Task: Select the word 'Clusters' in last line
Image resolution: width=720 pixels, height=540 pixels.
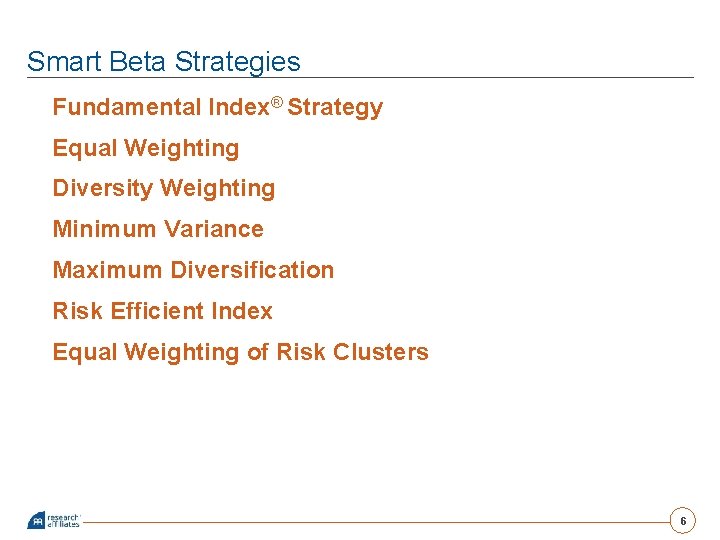Action: (381, 352)
